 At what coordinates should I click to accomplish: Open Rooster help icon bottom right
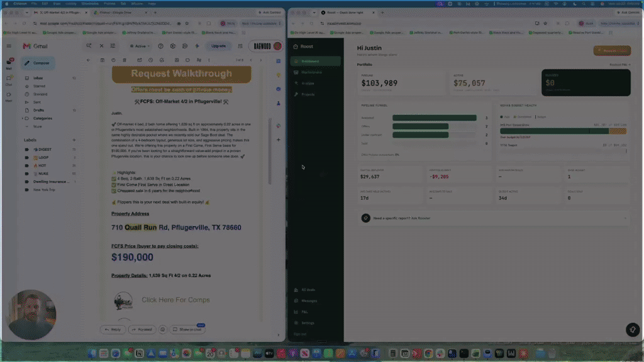tap(633, 329)
